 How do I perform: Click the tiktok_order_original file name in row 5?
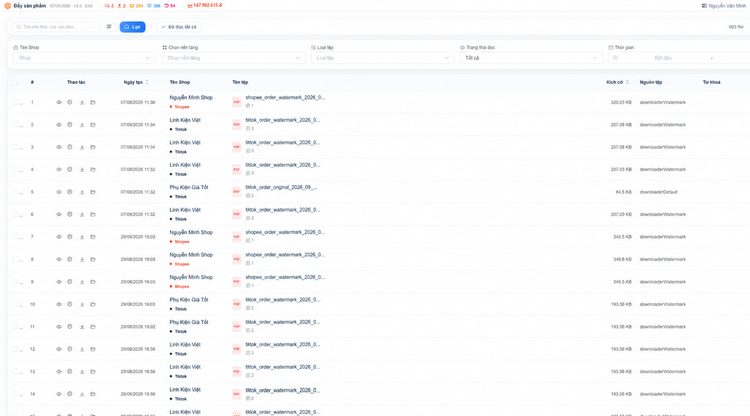[281, 187]
